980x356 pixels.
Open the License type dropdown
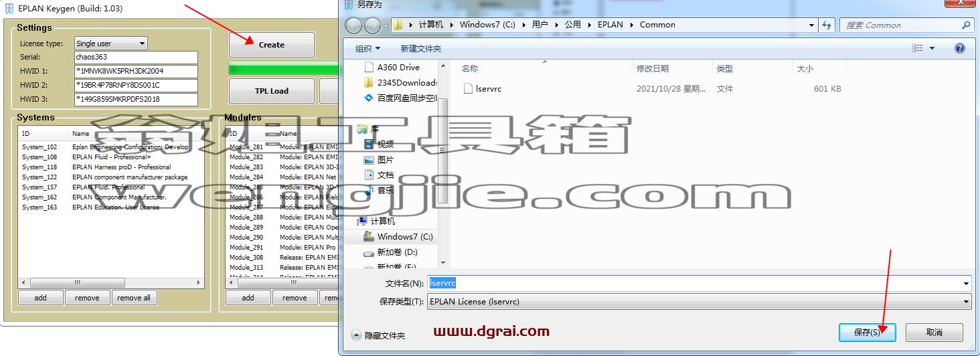point(110,43)
